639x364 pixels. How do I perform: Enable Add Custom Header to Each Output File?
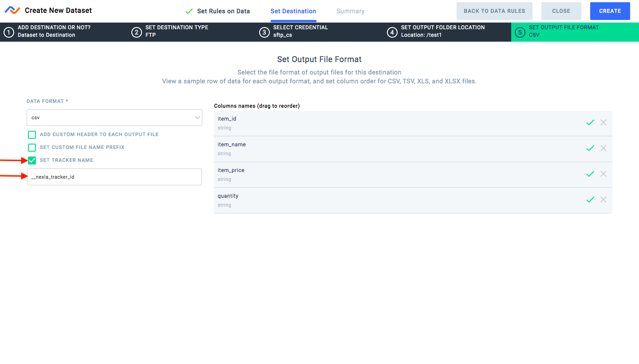point(32,134)
